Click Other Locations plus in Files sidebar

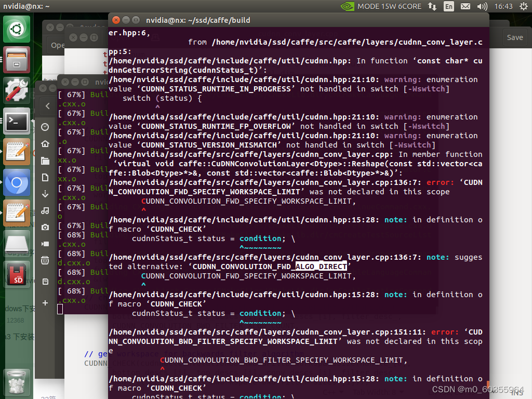[45, 303]
